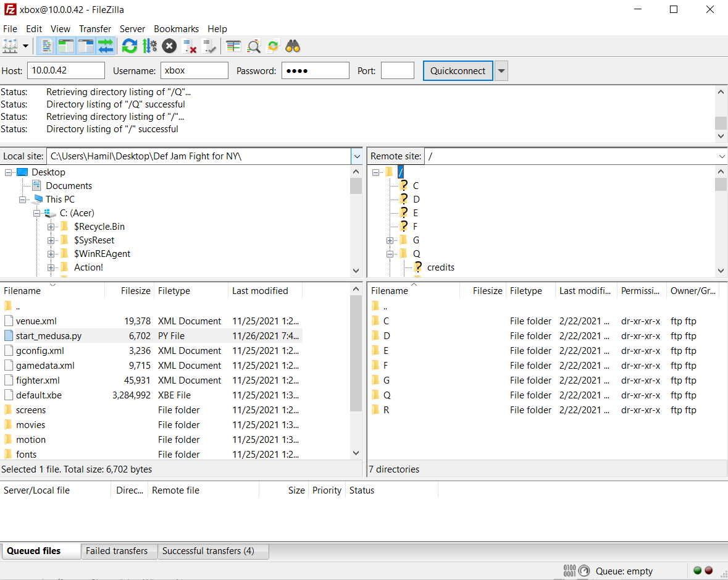The width and height of the screenshot is (728, 580).
Task: Disconnect from the current server
Action: click(190, 46)
